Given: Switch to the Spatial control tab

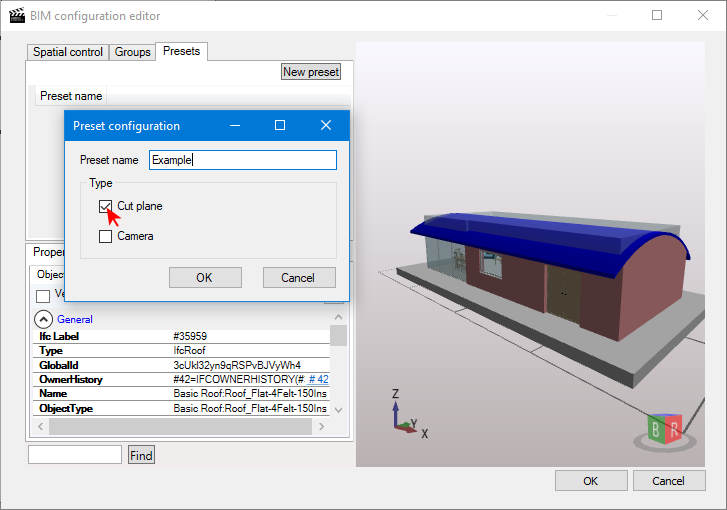Looking at the screenshot, I should [x=68, y=52].
